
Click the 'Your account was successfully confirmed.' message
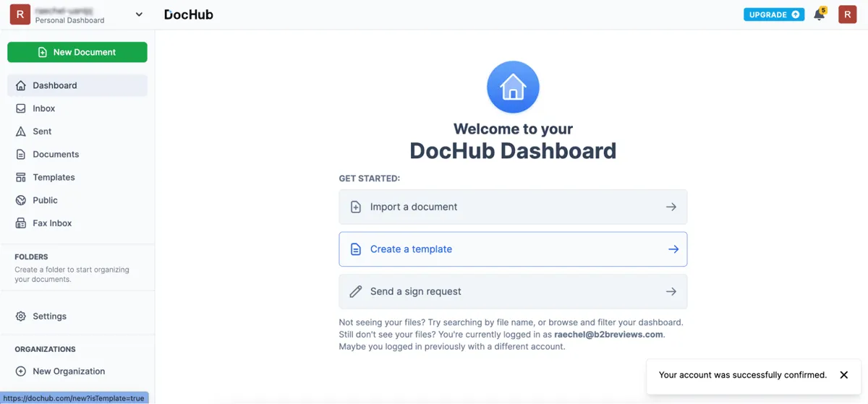tap(743, 375)
